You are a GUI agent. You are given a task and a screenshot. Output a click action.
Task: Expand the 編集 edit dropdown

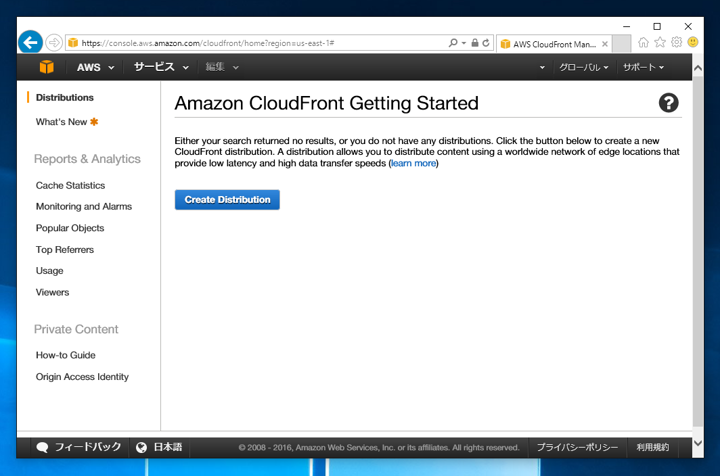pos(222,67)
